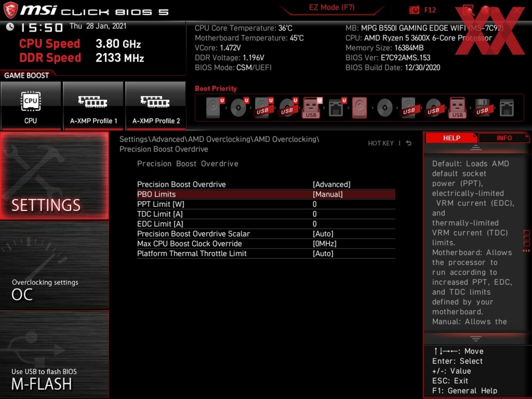Open the SETTINGS section
The width and height of the screenshot is (532, 399).
click(x=54, y=176)
